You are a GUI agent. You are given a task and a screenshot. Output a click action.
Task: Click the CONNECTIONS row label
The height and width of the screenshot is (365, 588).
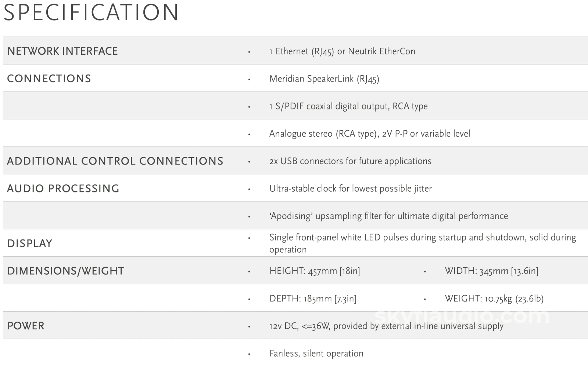coord(49,79)
